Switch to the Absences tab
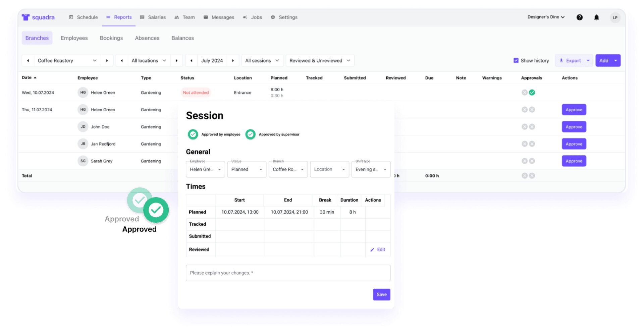This screenshot has height=333, width=644. click(147, 38)
